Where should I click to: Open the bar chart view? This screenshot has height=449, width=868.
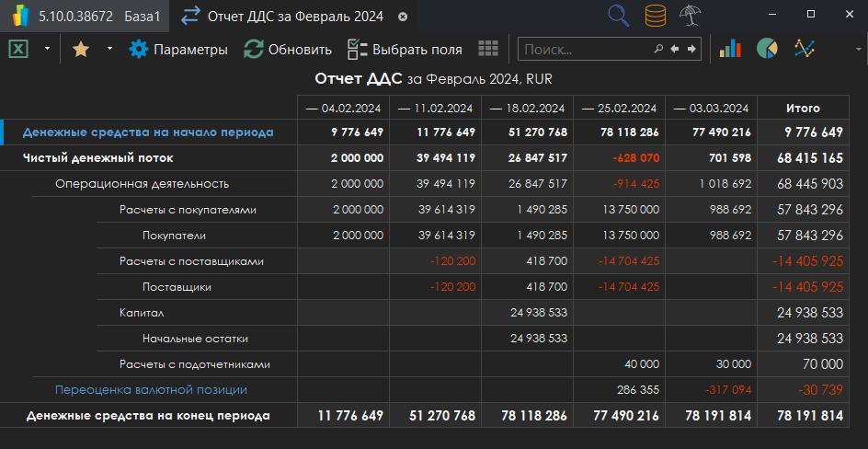pos(730,49)
